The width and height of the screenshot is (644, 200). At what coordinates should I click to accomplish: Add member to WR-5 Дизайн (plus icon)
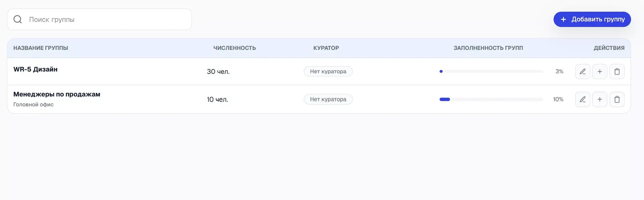click(x=600, y=71)
